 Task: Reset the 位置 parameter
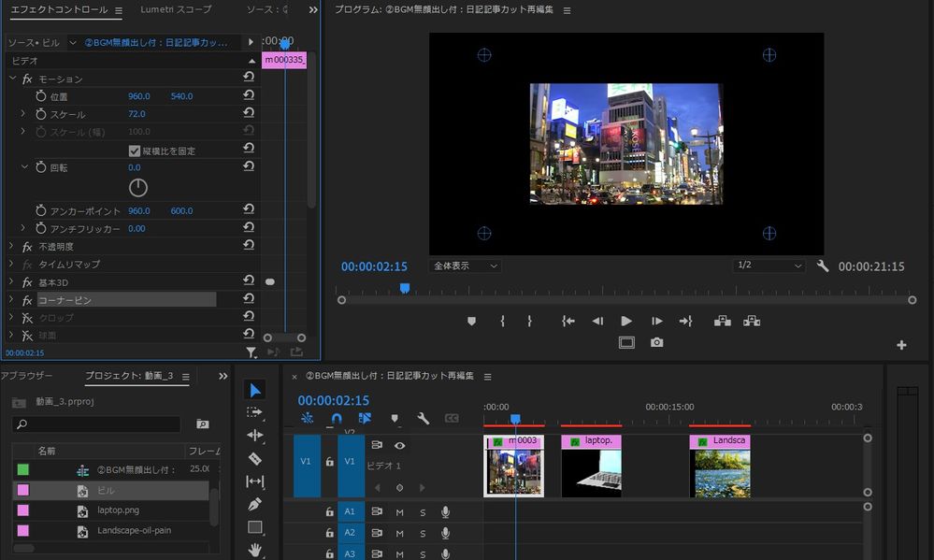pos(249,96)
